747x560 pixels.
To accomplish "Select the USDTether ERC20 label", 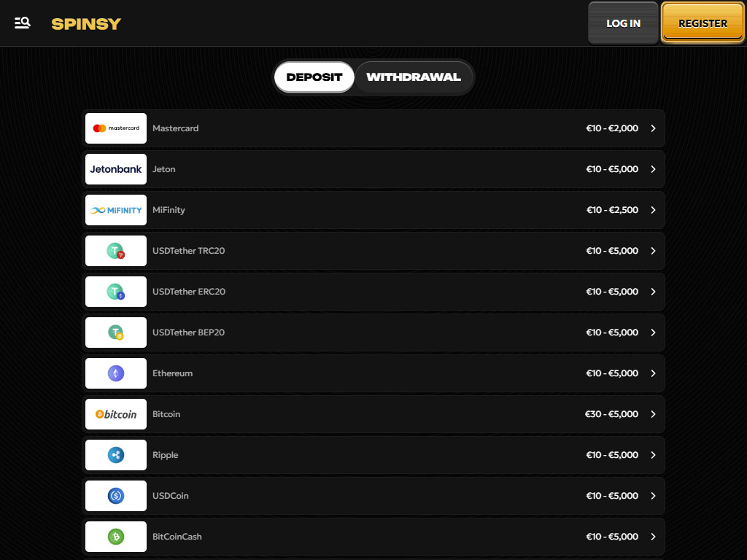I will 189,292.
